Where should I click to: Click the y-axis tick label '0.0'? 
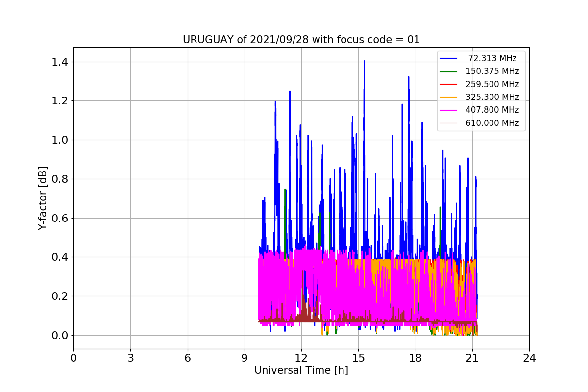pyautogui.click(x=60, y=336)
